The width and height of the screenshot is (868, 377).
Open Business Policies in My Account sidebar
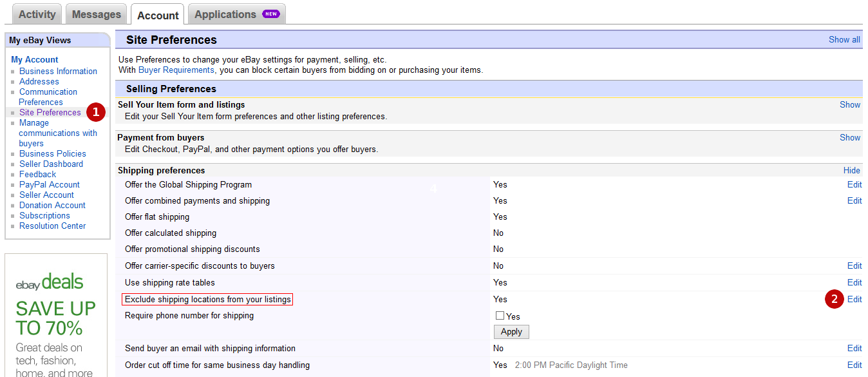(53, 153)
